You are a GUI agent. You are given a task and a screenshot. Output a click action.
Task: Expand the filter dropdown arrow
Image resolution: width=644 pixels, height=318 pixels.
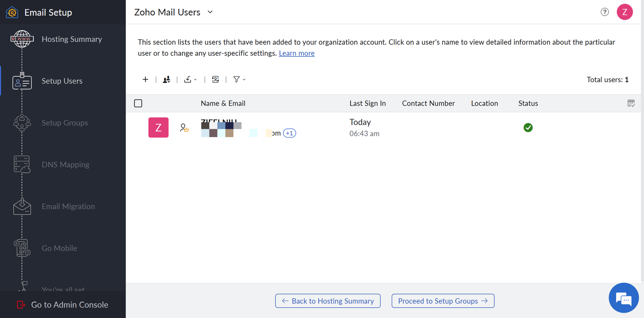[244, 80]
